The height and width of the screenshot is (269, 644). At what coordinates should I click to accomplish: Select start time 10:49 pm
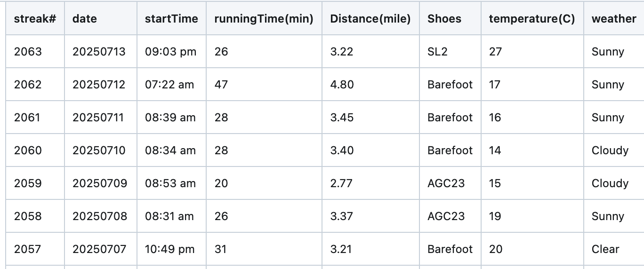(169, 249)
